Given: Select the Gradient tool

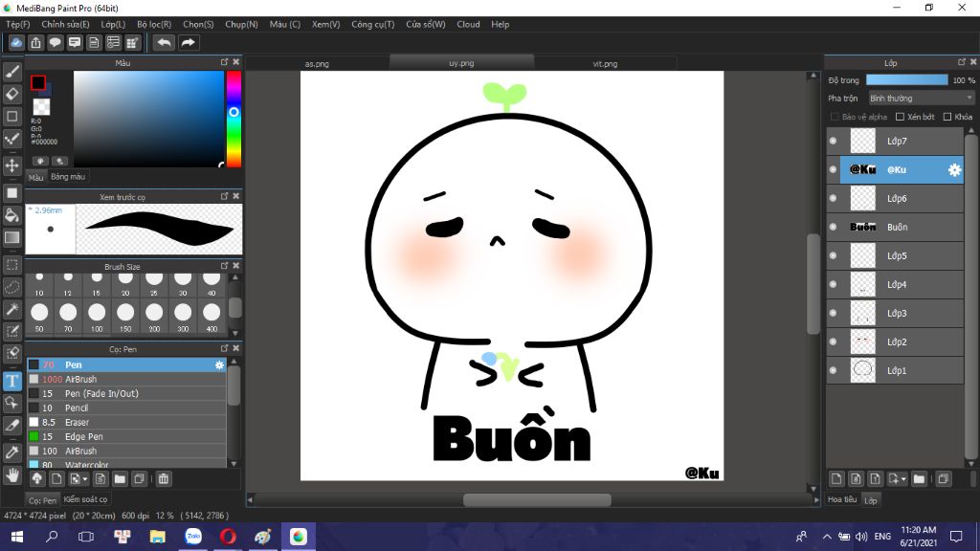Looking at the screenshot, I should 11,237.
